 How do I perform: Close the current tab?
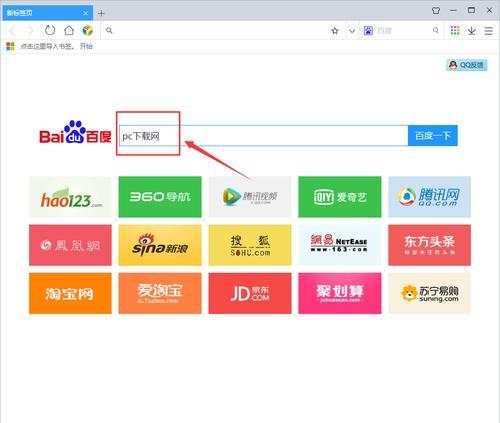pyautogui.click(x=86, y=13)
